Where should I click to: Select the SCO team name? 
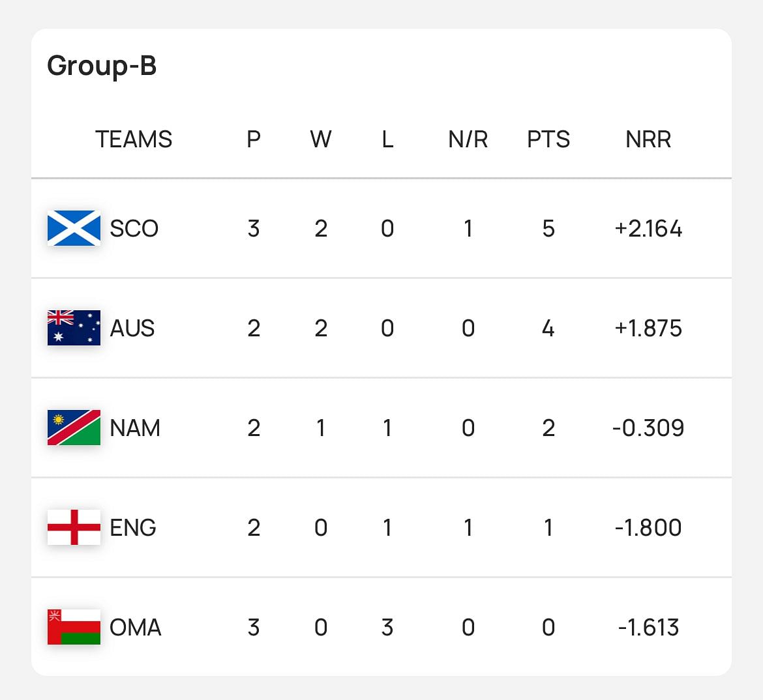134,229
